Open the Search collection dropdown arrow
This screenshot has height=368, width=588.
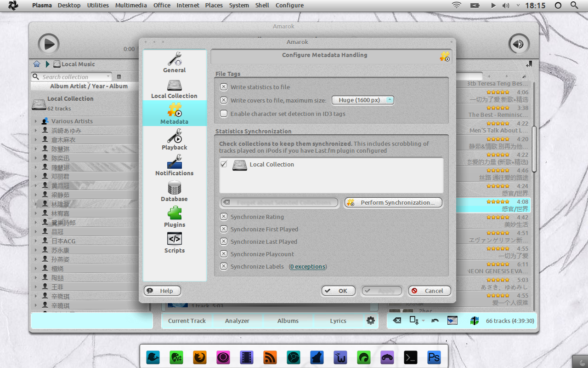pos(108,77)
